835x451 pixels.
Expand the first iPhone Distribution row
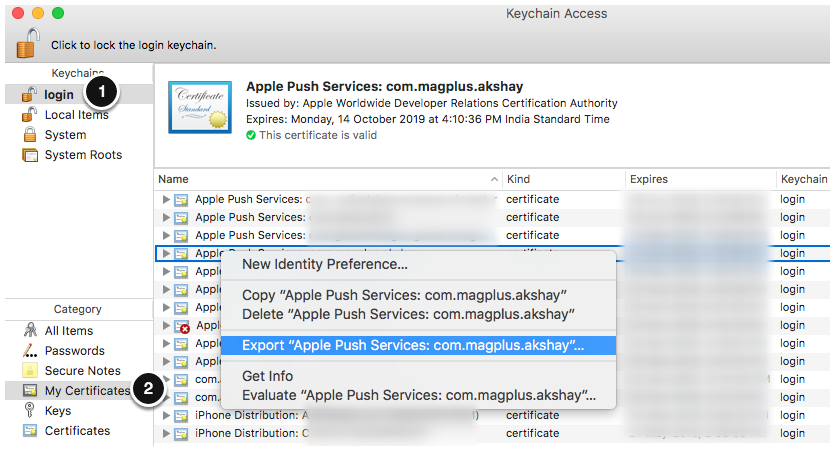coord(166,415)
